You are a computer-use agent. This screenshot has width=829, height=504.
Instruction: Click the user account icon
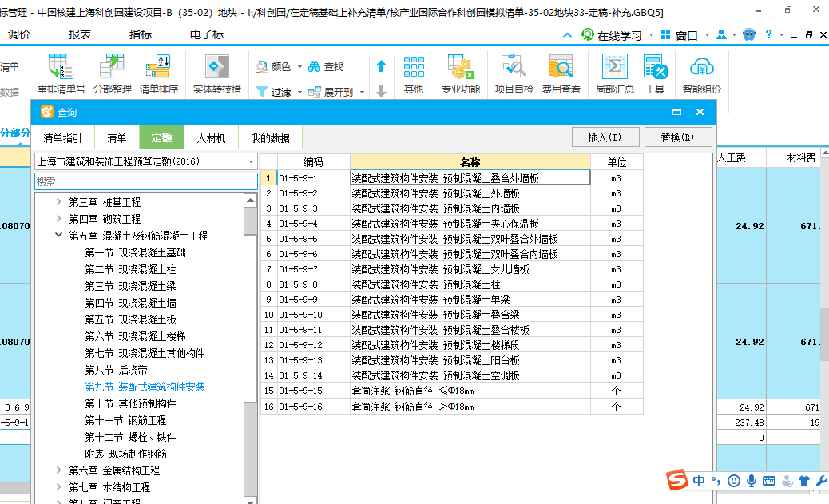721,35
